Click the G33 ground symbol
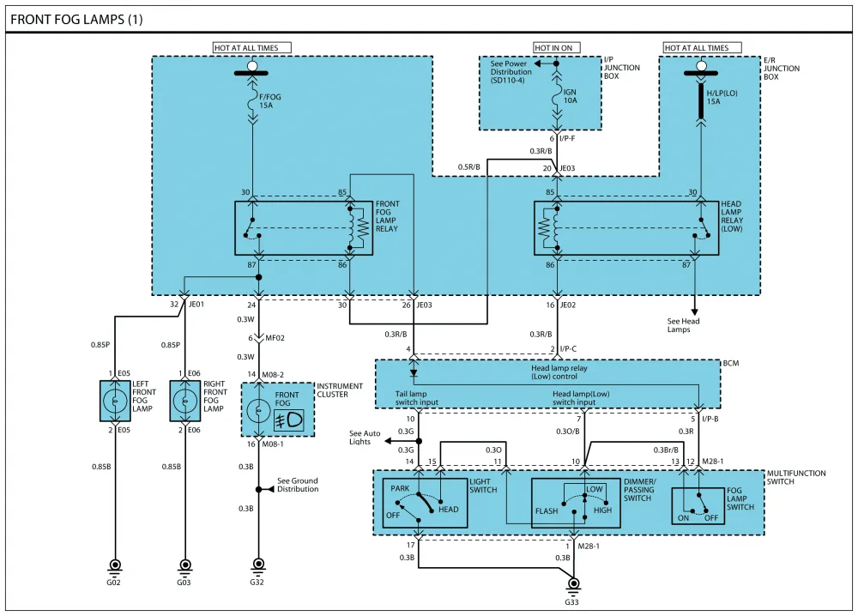The height and width of the screenshot is (616, 858). tap(573, 585)
